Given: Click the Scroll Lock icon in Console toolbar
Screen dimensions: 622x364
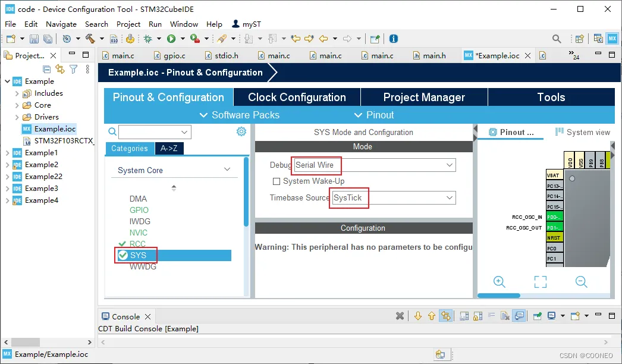Looking at the screenshot, I should pos(478,316).
